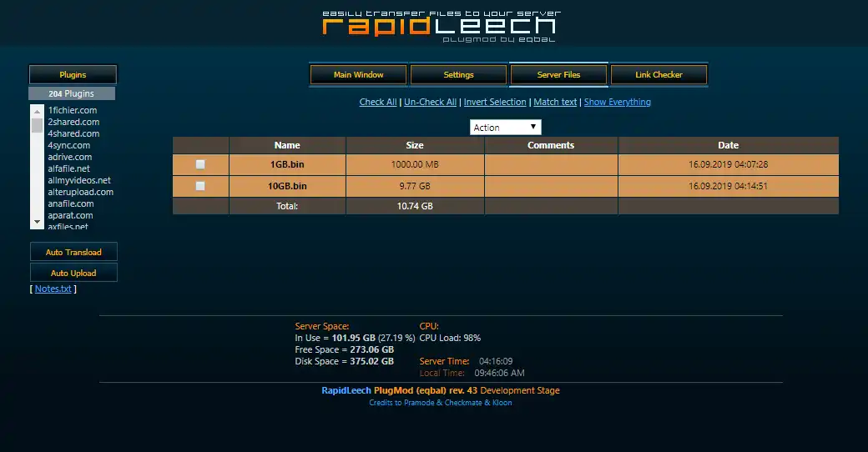Select anafile.com in the plugin list
The width and height of the screenshot is (868, 452).
pos(71,203)
